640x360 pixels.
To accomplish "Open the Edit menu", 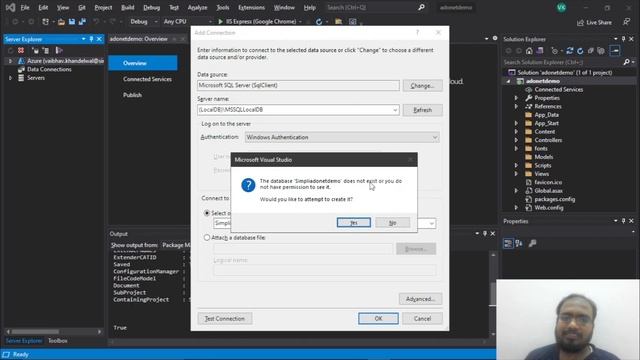I will 43,7.
